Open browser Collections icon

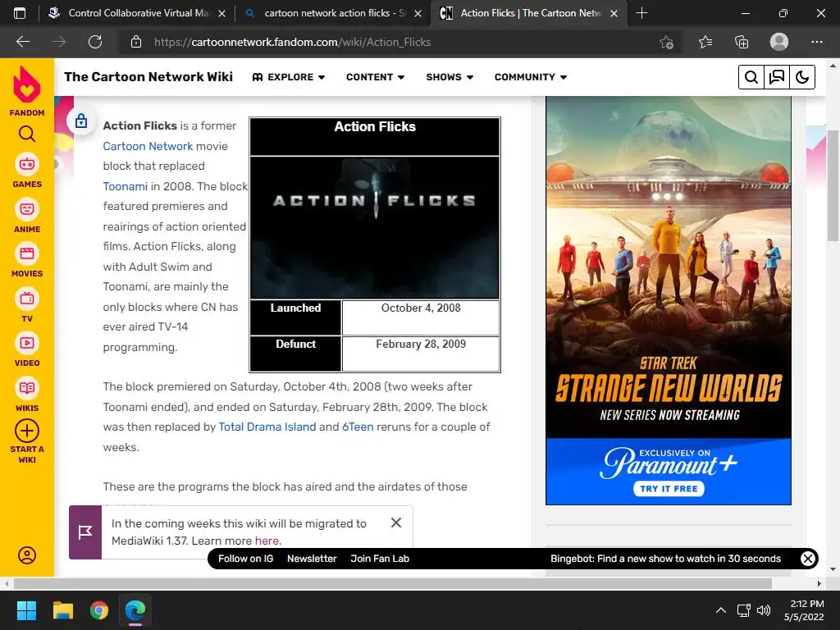pos(742,42)
